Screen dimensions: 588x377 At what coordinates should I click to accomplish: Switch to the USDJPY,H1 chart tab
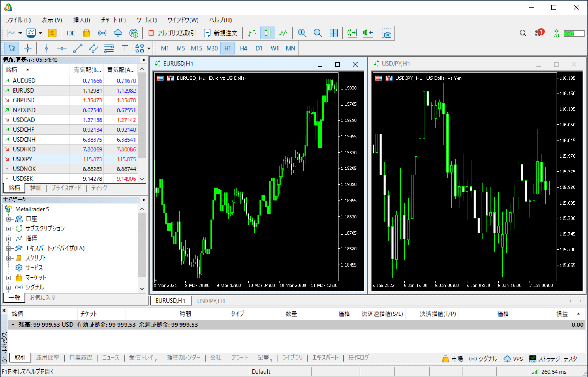pyautogui.click(x=211, y=301)
